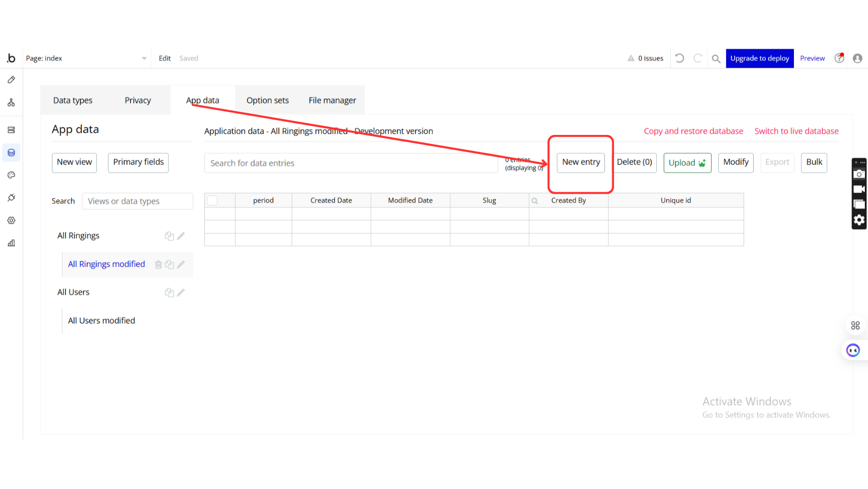Viewport: 868px width, 489px height.
Task: Open the File manager tab
Action: tap(332, 101)
